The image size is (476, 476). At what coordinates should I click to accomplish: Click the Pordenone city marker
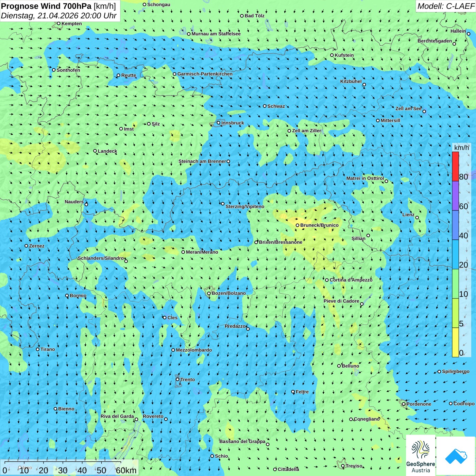(404, 404)
